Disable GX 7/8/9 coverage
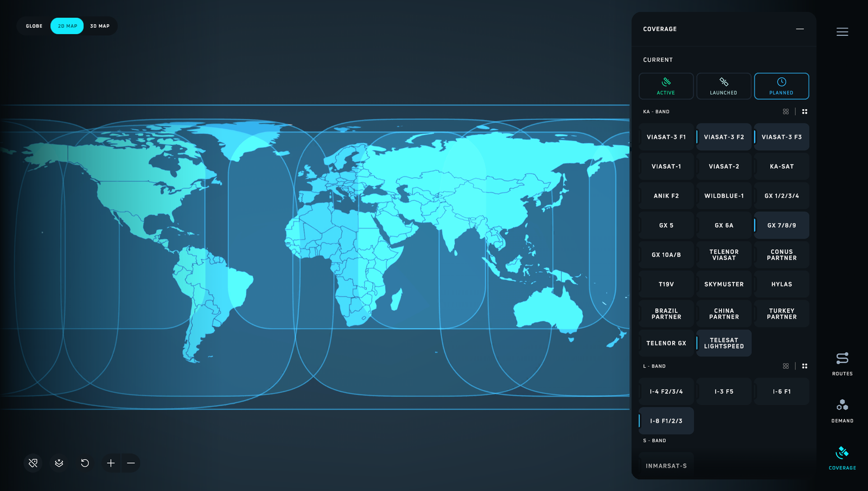The height and width of the screenshot is (491, 868). (x=781, y=225)
